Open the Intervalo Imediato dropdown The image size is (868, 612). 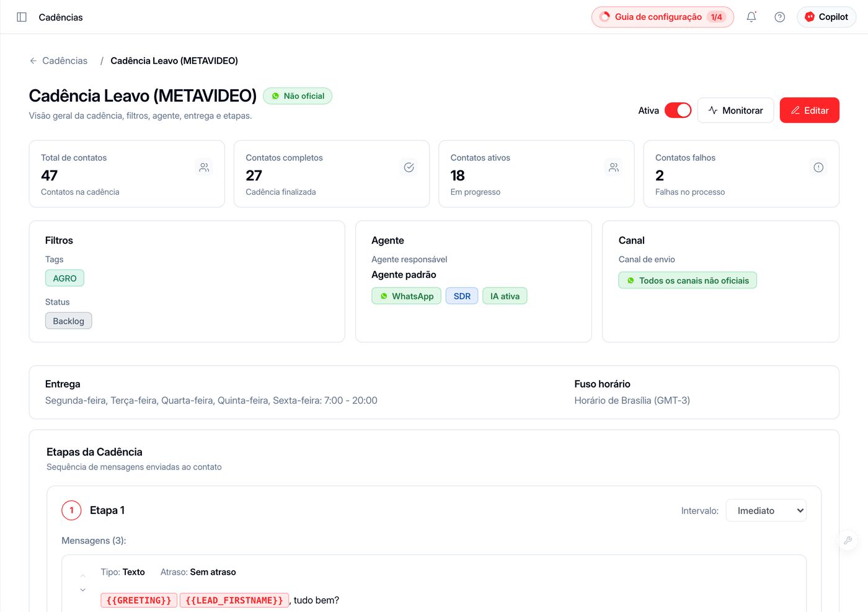[x=766, y=510]
